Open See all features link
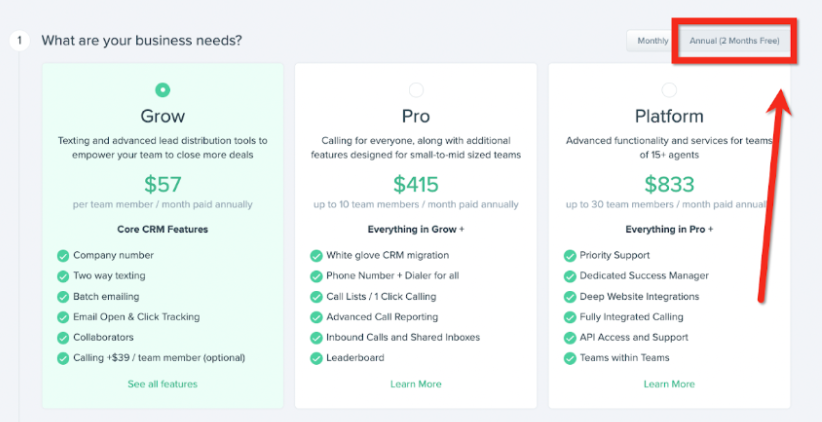Viewport: 822px width, 422px height. coord(163,384)
